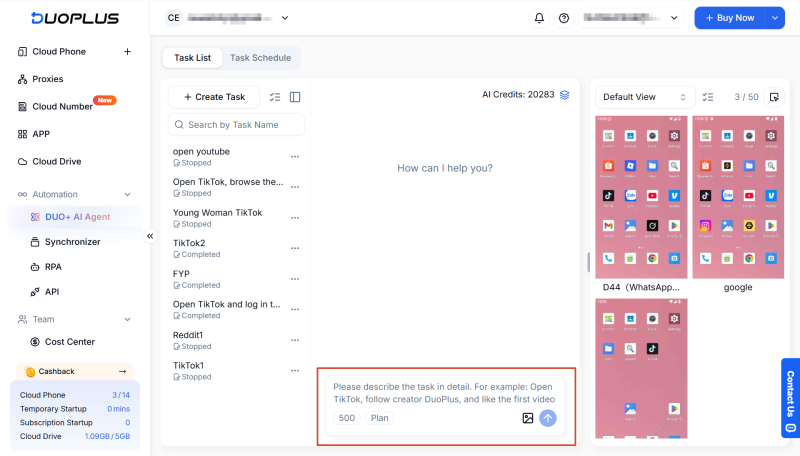Image resolution: width=800 pixels, height=456 pixels.
Task: Open options for Open TikTok and log in task
Action: click(x=295, y=310)
